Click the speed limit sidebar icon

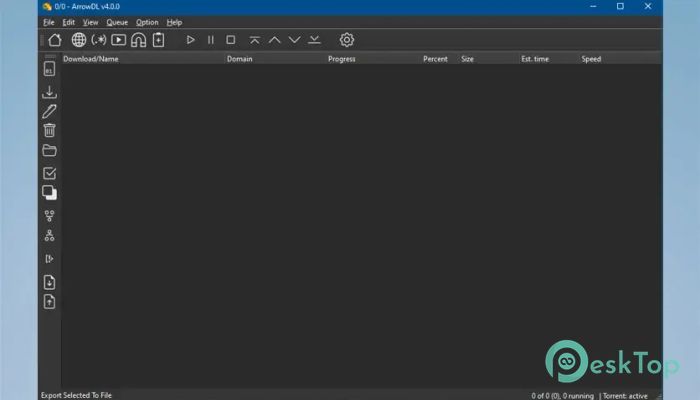50,258
